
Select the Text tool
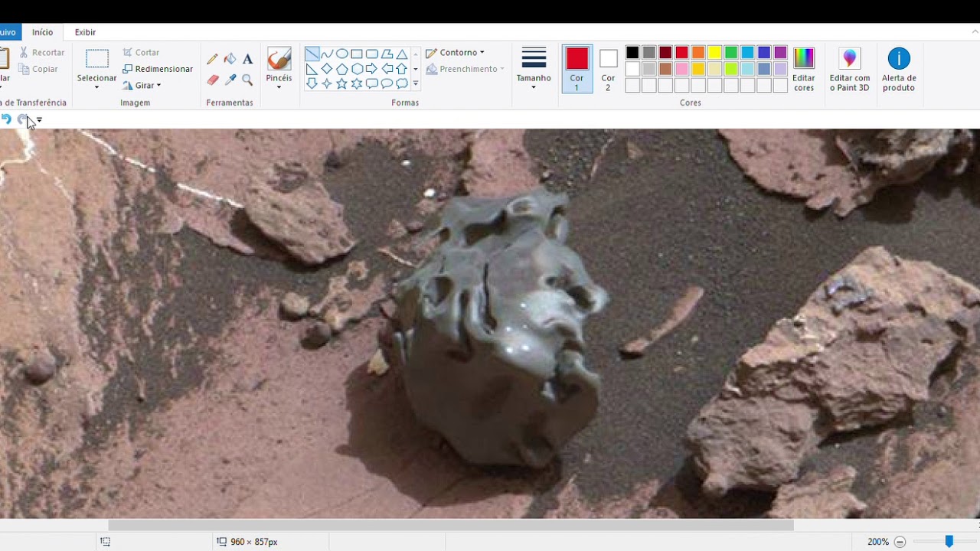click(247, 59)
